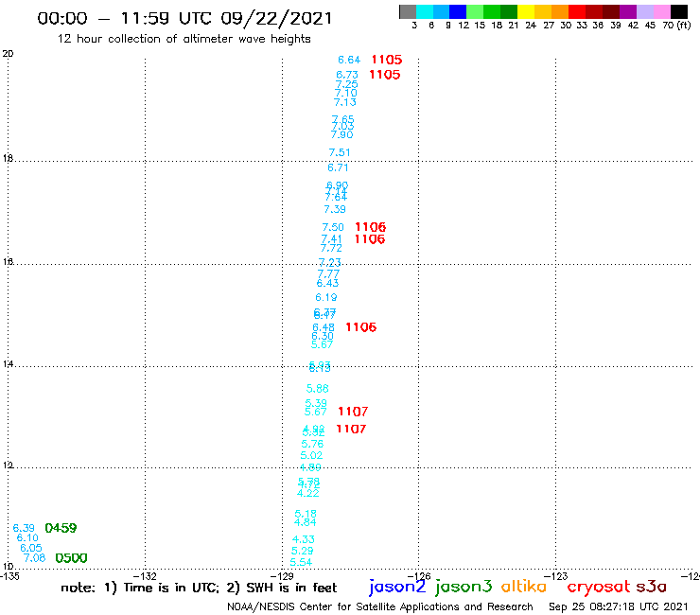This screenshot has height=615, width=700.
Task: Click the wave height reading 7.39
Action: coord(335,209)
